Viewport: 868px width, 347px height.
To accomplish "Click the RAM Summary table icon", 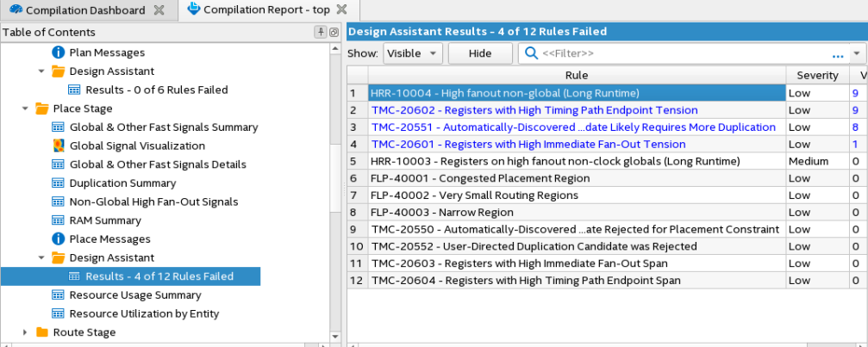I will point(59,220).
